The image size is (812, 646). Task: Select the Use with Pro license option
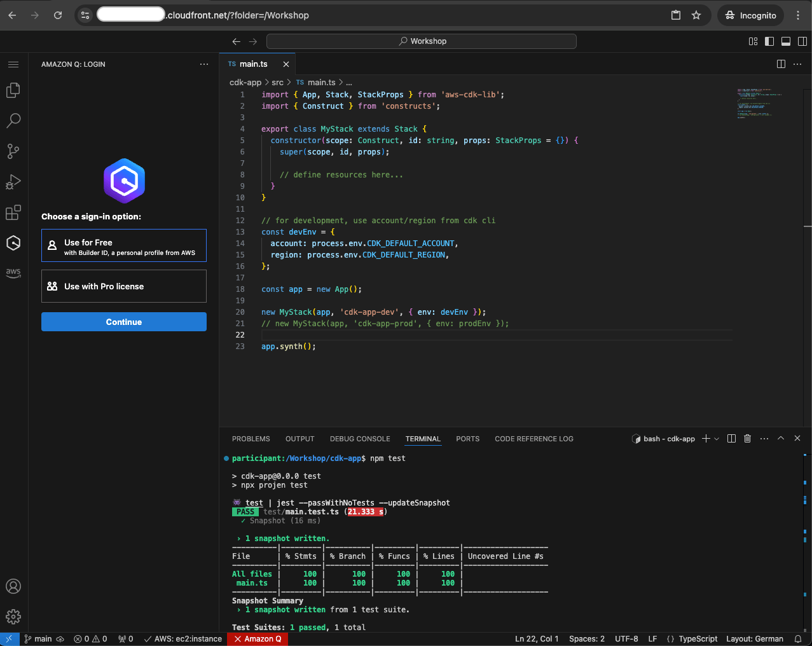pos(124,286)
